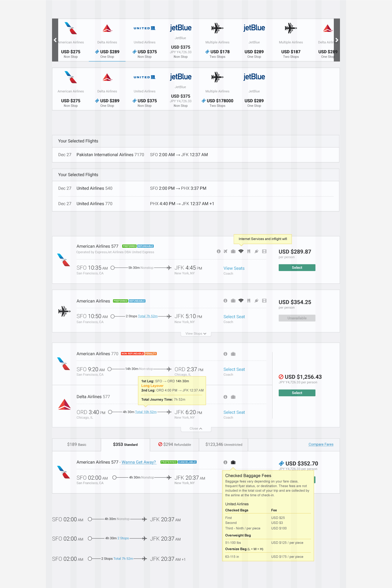The image size is (392, 588).
Task: Click baggage icon on Delta Airlines 577 row
Action: pos(233,397)
